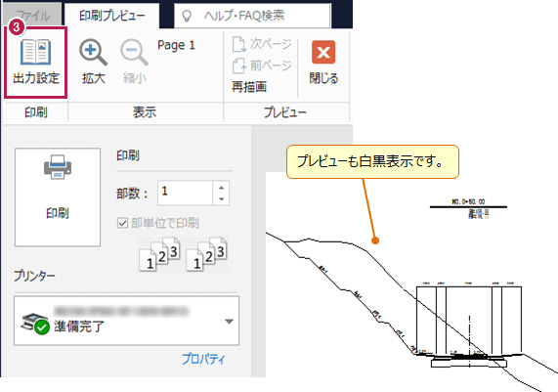Click the lightbulb icon in help search
Image resolution: width=558 pixels, height=392 pixels.
187,16
